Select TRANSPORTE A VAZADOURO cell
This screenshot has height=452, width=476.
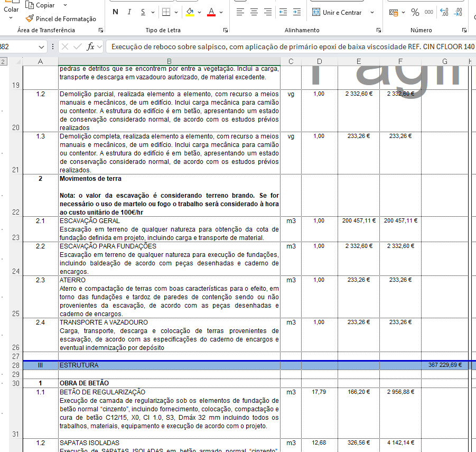tap(169, 335)
